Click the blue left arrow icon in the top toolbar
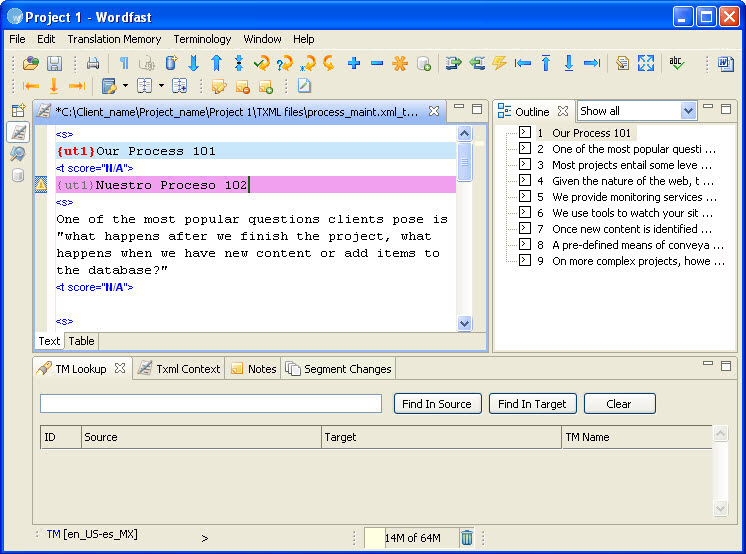Screen dimensions: 746x554 coord(523,63)
